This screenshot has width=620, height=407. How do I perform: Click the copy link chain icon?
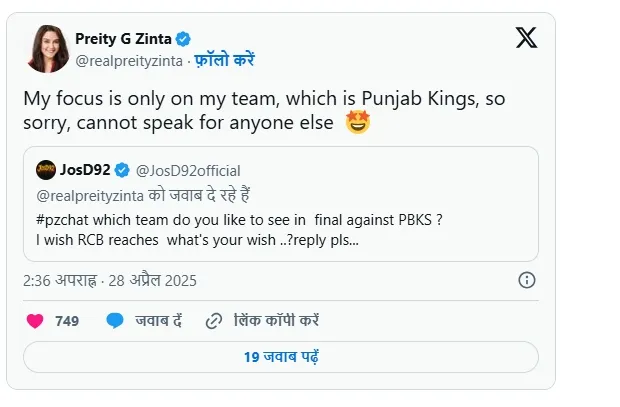coord(213,321)
